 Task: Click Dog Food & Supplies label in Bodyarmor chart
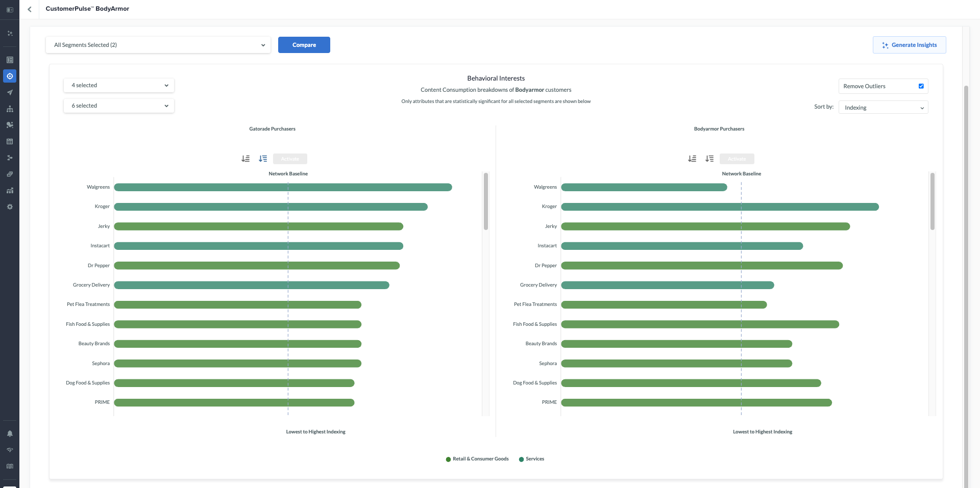pos(535,383)
